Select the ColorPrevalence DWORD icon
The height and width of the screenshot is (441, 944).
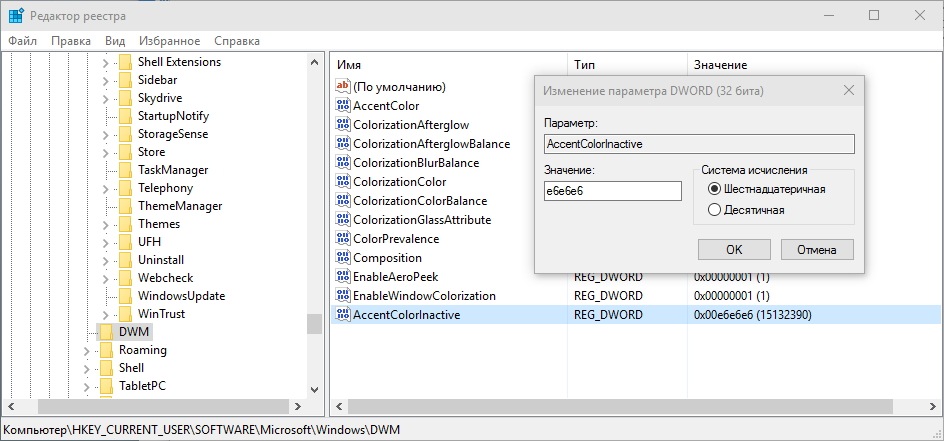point(343,238)
